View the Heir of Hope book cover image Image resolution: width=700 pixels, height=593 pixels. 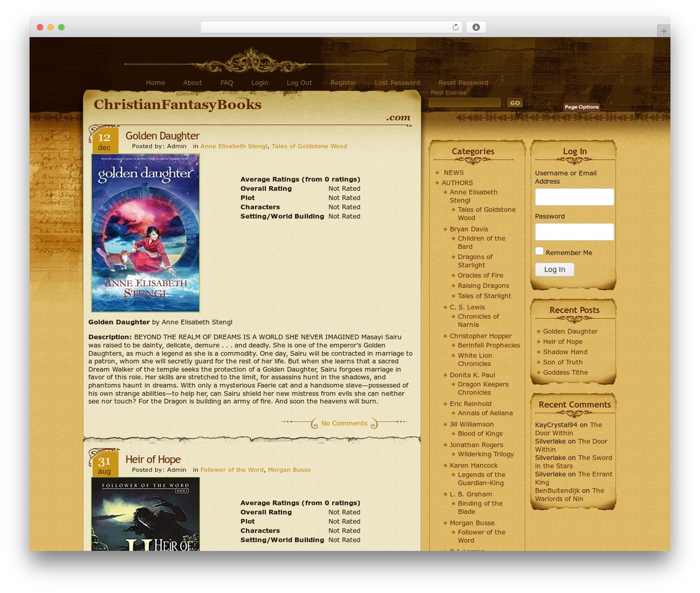tap(145, 514)
